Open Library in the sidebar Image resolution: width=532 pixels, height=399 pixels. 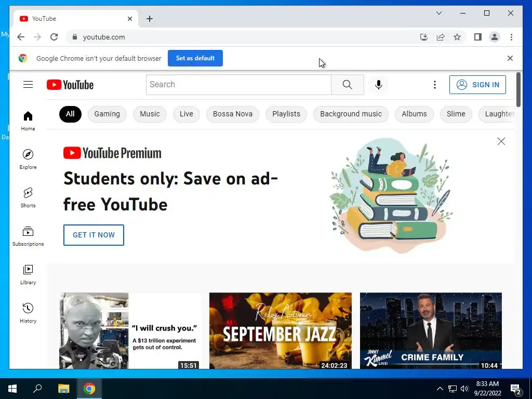click(x=28, y=274)
